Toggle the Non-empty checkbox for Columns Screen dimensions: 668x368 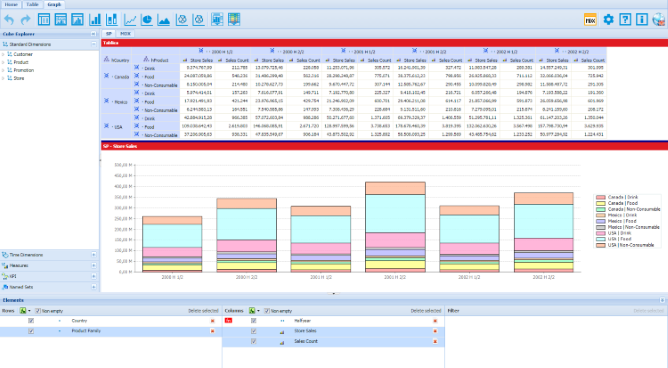pyautogui.click(x=267, y=311)
